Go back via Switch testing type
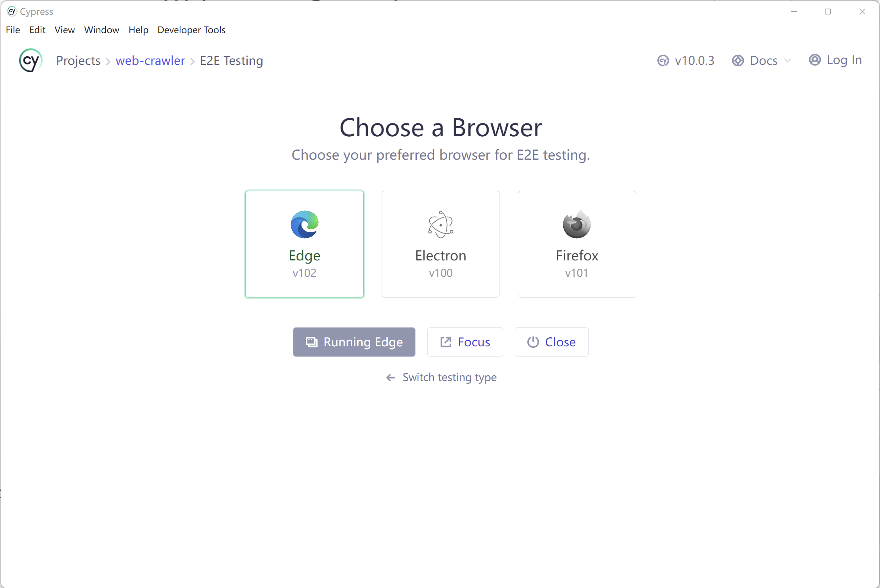Image resolution: width=880 pixels, height=588 pixels. point(441,377)
